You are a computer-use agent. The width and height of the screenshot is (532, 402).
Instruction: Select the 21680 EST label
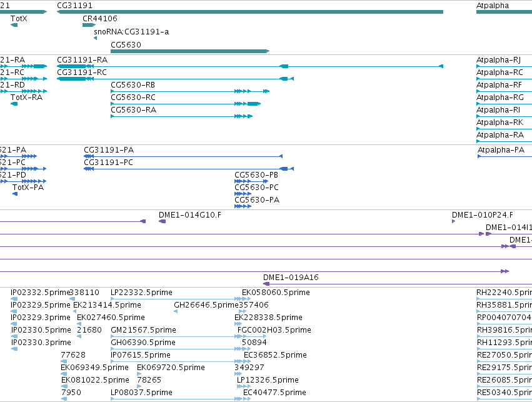point(89,330)
